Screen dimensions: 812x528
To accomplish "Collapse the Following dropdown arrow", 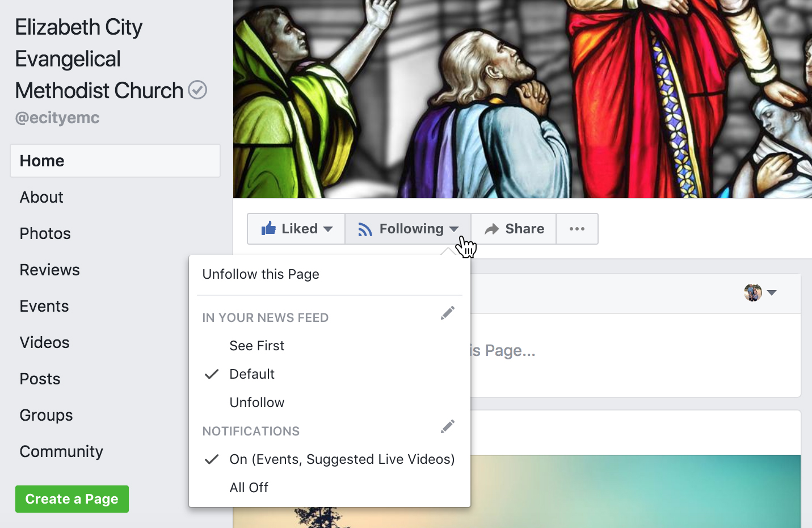I will coord(453,229).
